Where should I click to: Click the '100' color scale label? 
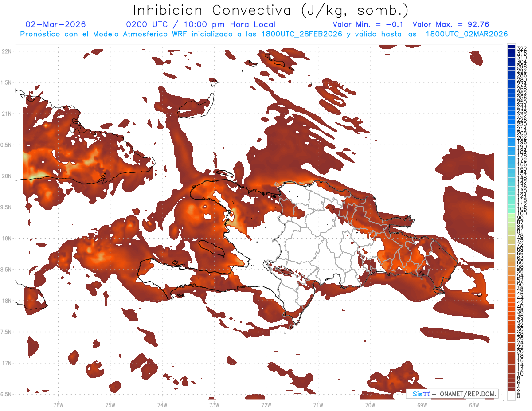521,214
